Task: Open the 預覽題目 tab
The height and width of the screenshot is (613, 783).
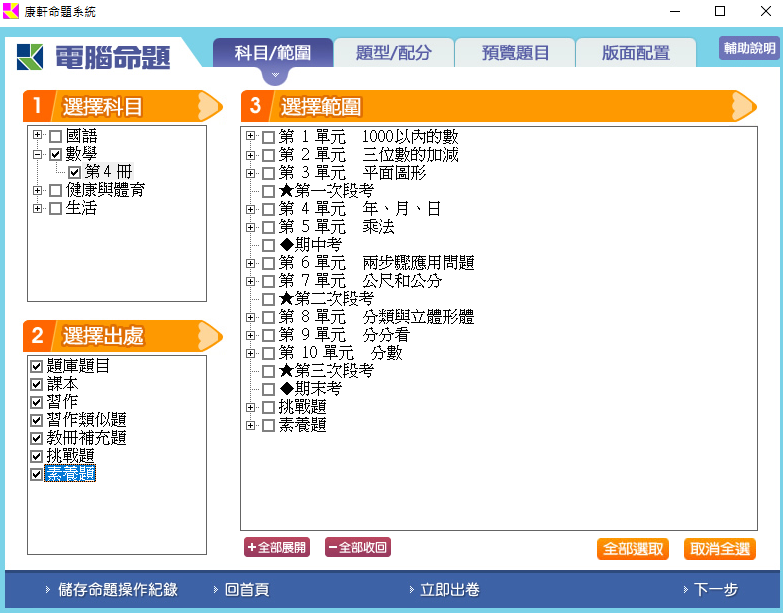Action: click(x=515, y=53)
